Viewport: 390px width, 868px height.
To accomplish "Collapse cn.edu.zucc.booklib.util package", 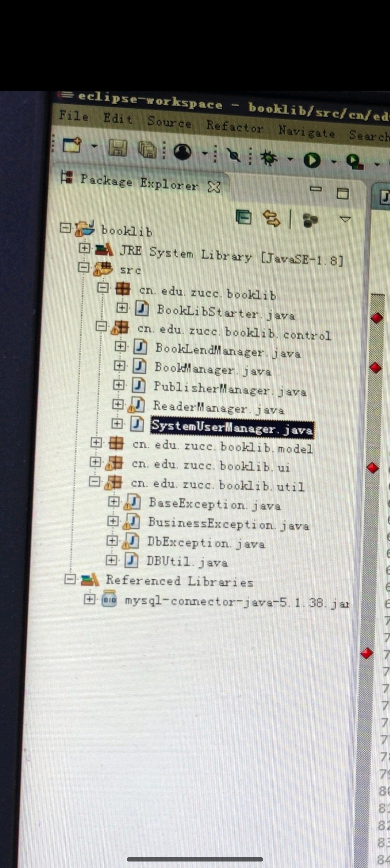I will (94, 482).
